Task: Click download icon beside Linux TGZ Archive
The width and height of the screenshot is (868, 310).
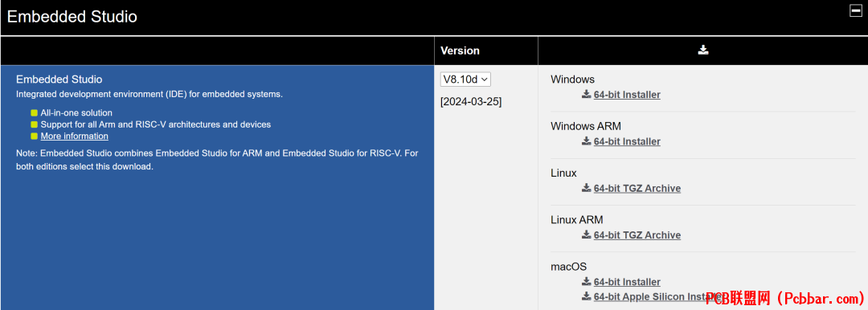Action: point(586,188)
